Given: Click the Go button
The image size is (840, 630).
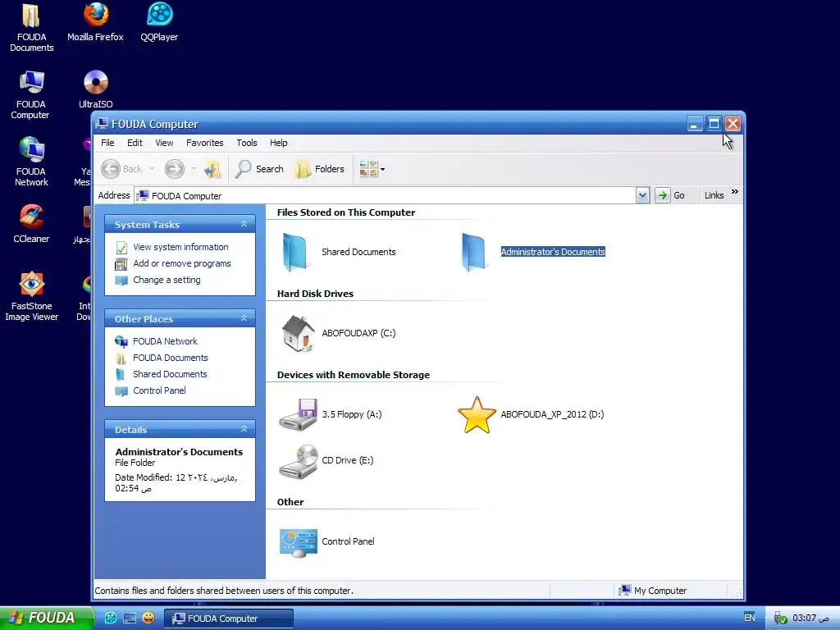Looking at the screenshot, I should [671, 195].
